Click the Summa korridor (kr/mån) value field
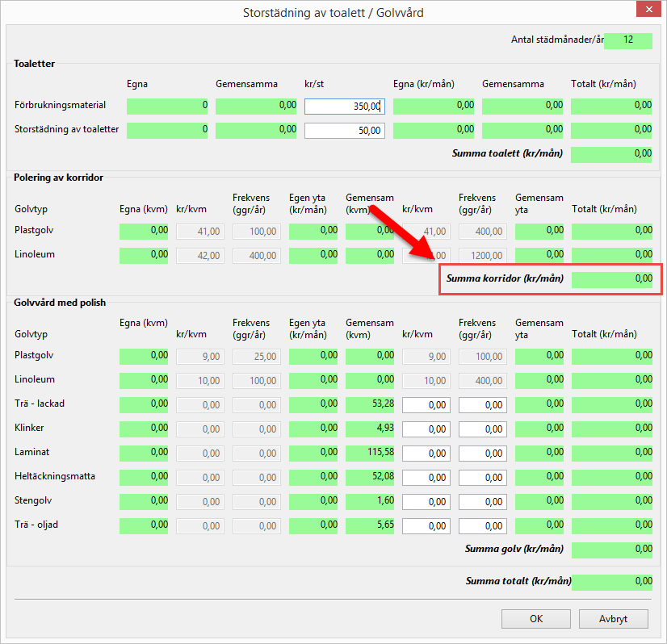The height and width of the screenshot is (644, 667). tap(611, 280)
